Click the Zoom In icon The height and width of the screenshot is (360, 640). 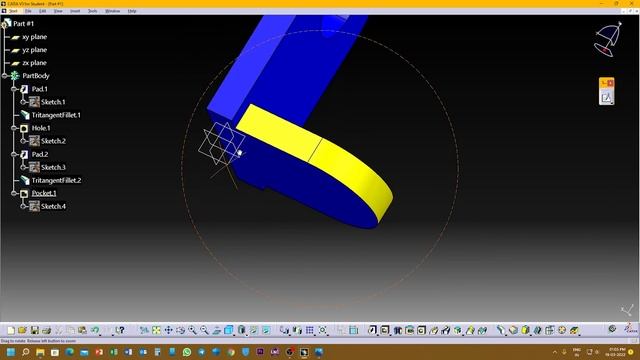[192, 330]
